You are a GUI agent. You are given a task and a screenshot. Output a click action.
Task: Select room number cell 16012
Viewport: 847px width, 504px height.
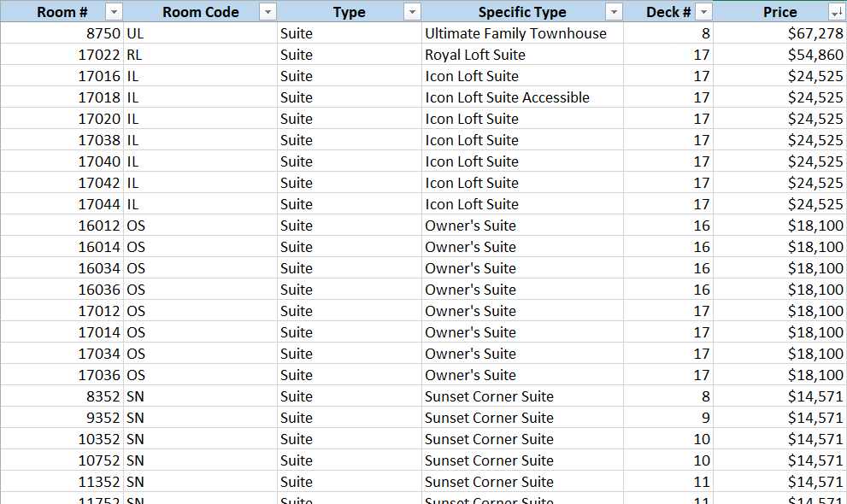[x=62, y=226]
